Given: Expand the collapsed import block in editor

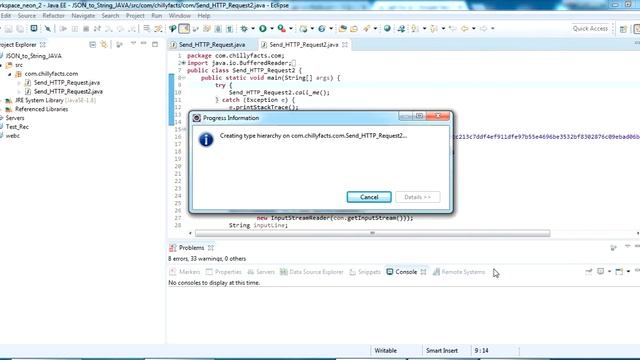Looking at the screenshot, I should point(183,63).
